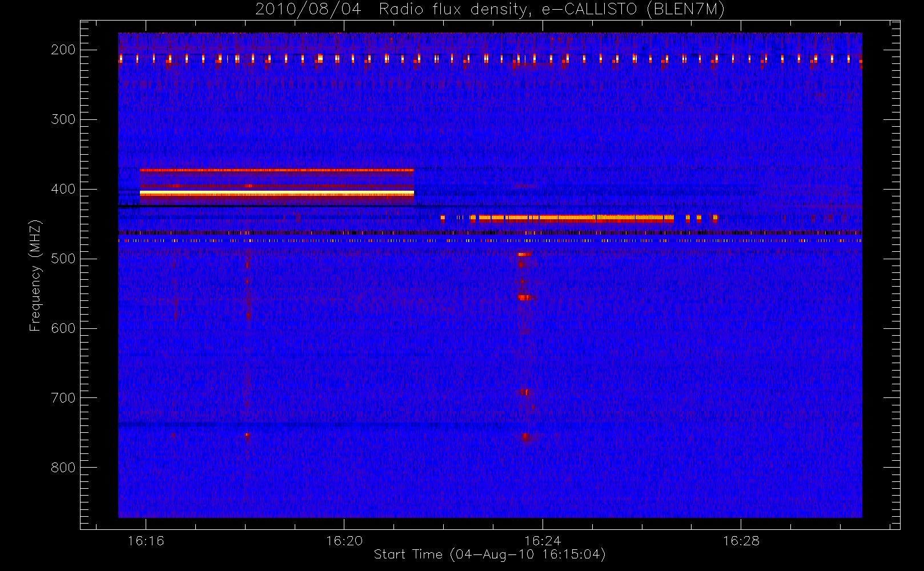Viewport: 924px width, 571px height.
Task: Click the date '2010/08/04' in the title
Action: (x=308, y=10)
